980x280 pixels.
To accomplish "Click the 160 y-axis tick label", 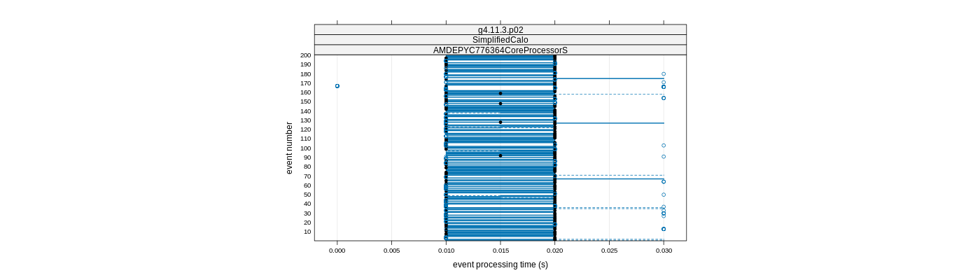I will click(305, 92).
